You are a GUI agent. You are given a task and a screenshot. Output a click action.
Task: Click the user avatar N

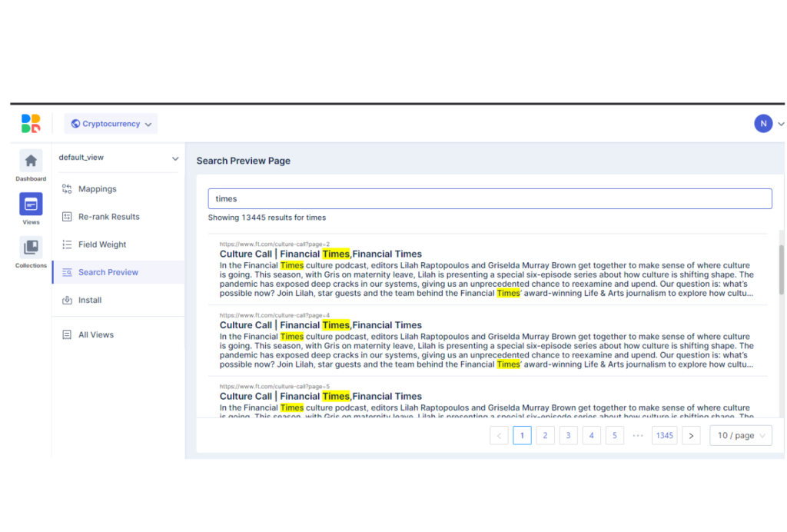click(x=762, y=124)
